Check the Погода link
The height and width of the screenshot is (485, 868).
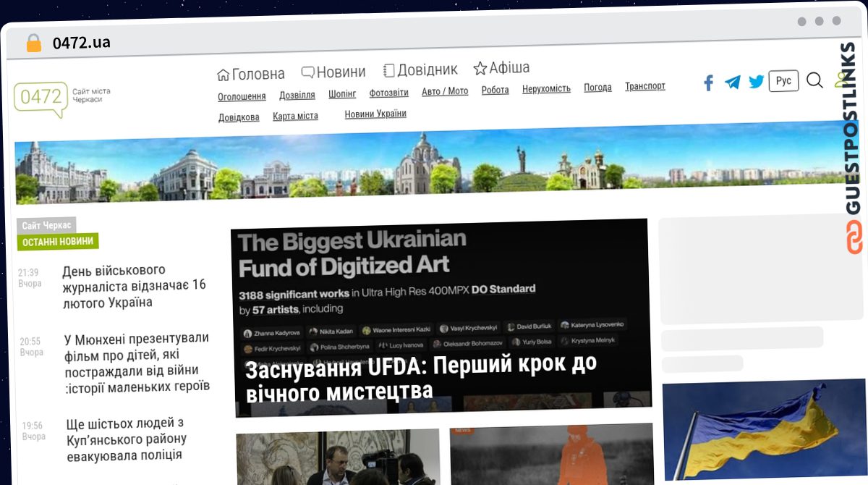pos(597,88)
